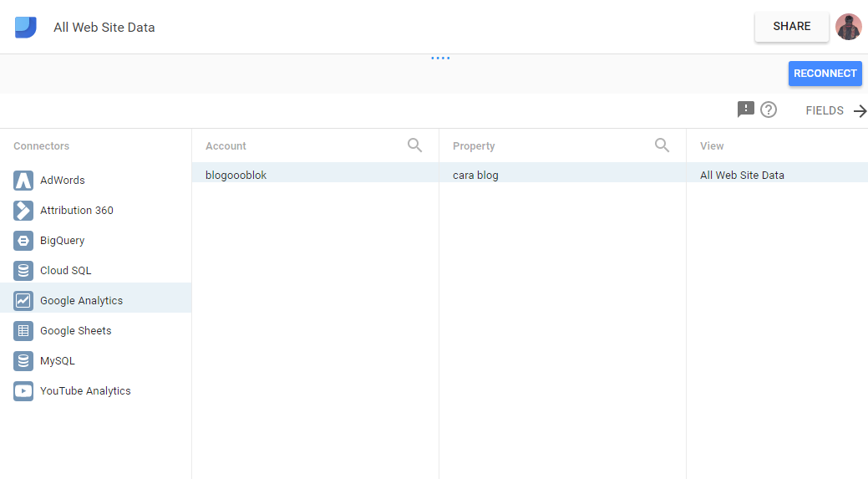Click the View column heading
The width and height of the screenshot is (868, 479).
712,146
